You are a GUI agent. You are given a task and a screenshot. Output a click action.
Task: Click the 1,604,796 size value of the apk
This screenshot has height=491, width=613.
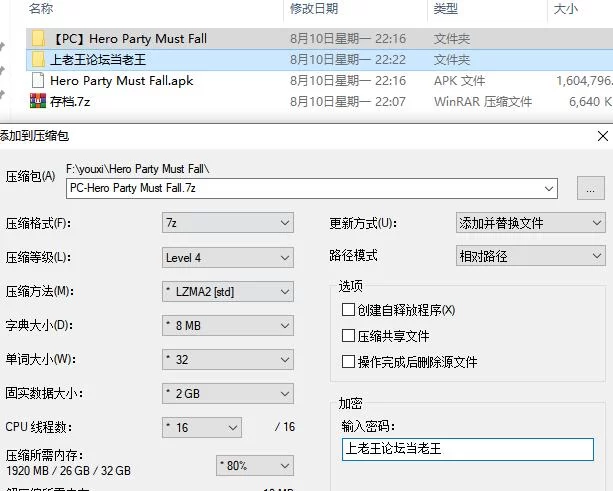pos(584,81)
